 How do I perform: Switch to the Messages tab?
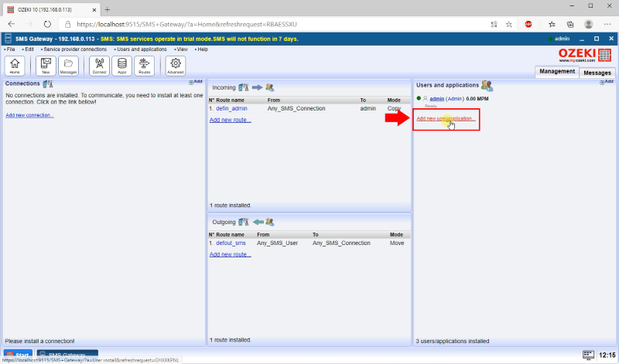(597, 73)
